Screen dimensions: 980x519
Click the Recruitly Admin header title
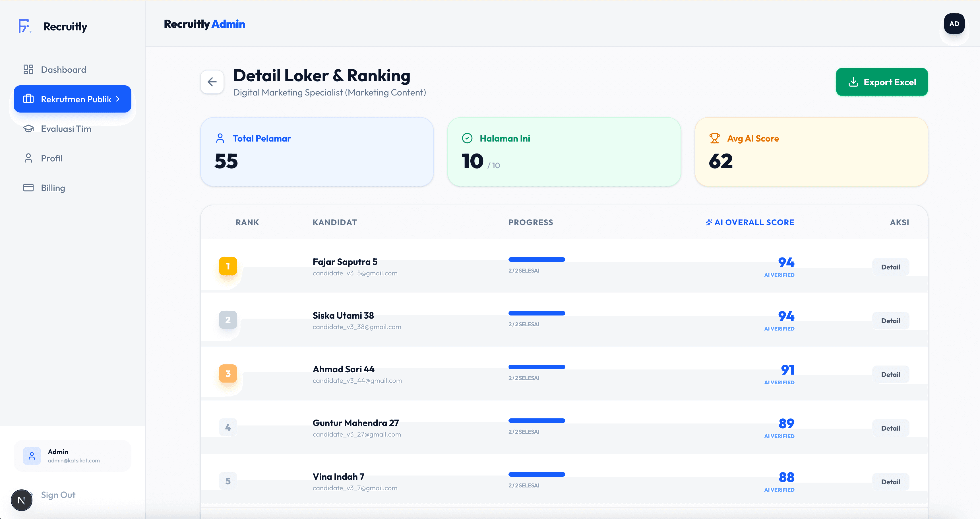point(204,24)
